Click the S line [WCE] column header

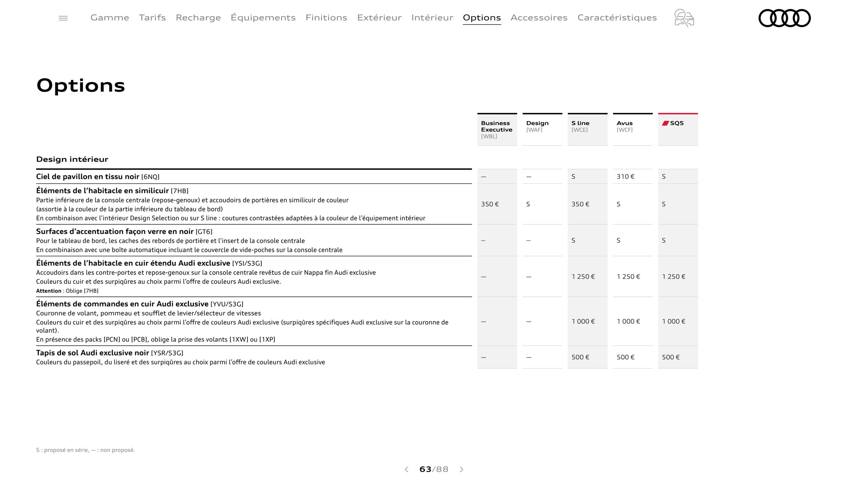[x=588, y=129]
